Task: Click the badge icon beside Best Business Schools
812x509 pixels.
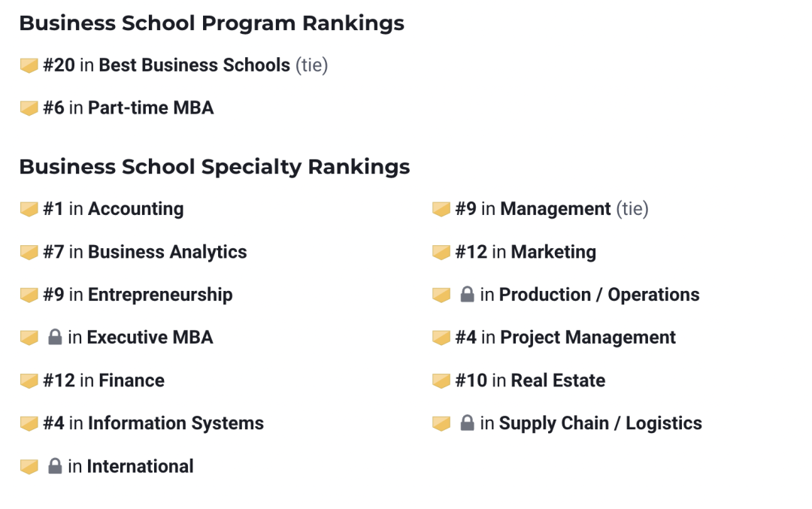Action: 29,65
